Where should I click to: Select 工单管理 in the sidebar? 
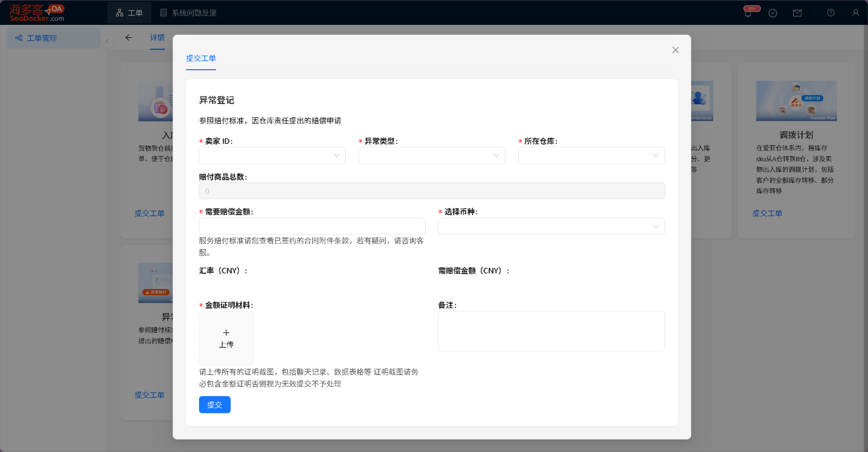click(53, 38)
